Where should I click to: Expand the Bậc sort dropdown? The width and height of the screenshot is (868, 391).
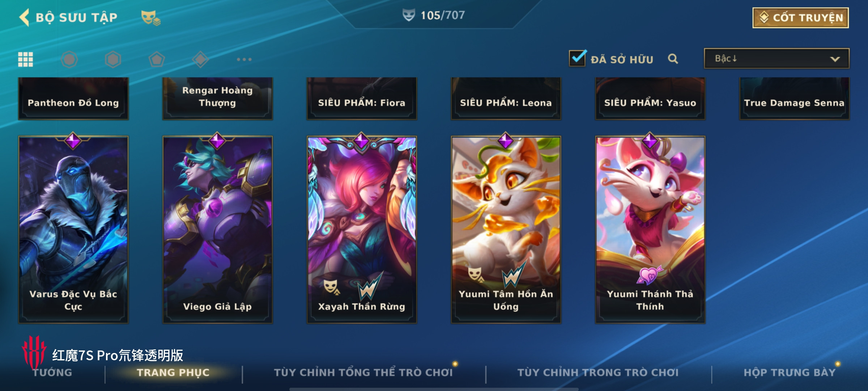click(776, 58)
